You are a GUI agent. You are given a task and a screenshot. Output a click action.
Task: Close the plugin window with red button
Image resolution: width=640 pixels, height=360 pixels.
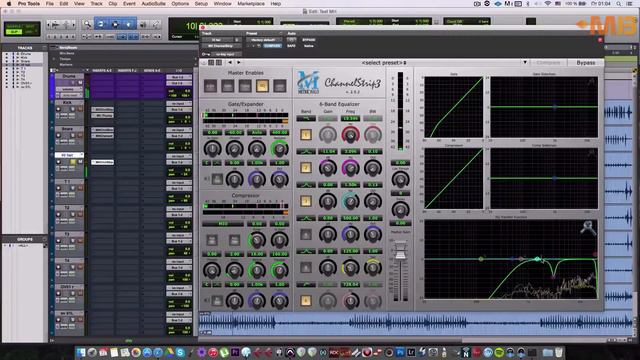pos(202,28)
